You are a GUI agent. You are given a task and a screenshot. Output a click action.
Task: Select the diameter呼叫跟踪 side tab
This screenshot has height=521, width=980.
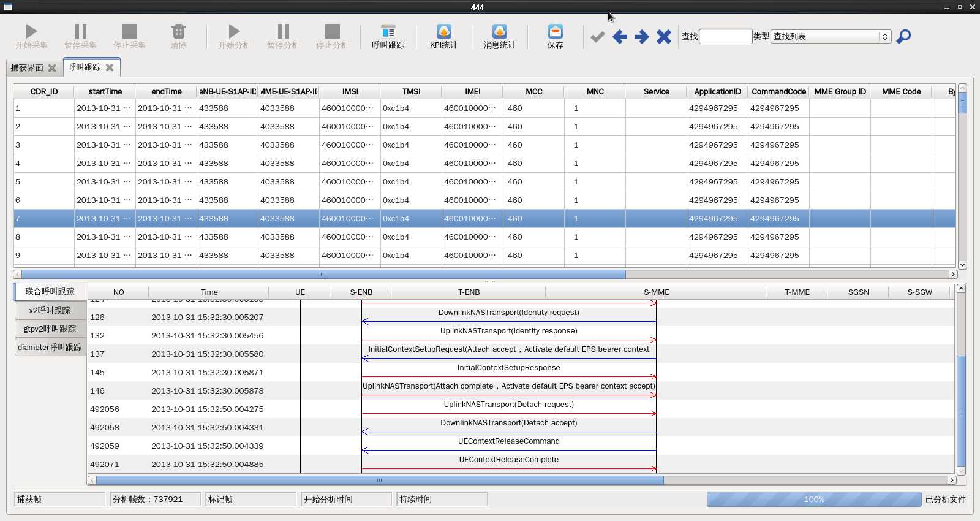pos(50,347)
